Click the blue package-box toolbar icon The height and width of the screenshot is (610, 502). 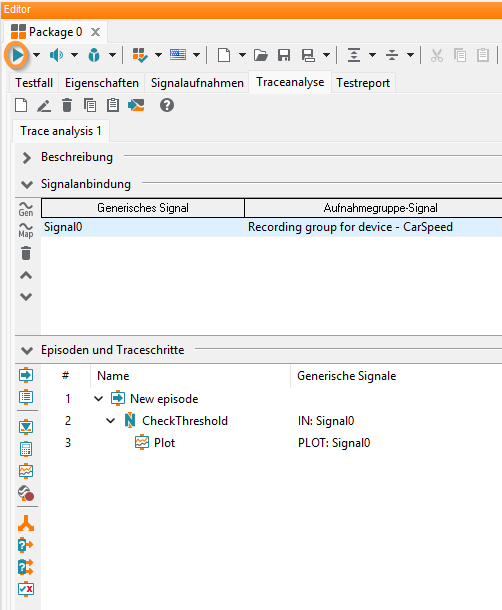tap(94, 55)
